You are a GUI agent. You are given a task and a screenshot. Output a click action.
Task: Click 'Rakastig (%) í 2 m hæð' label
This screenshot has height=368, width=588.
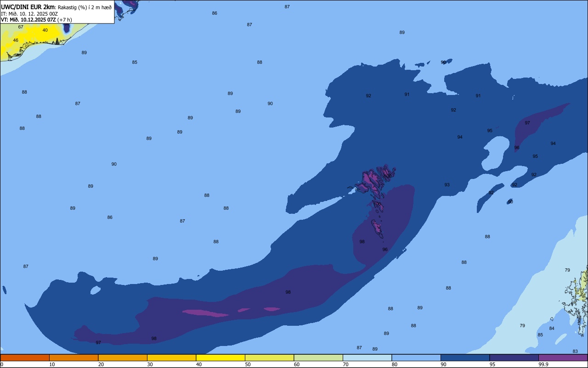click(x=85, y=7)
